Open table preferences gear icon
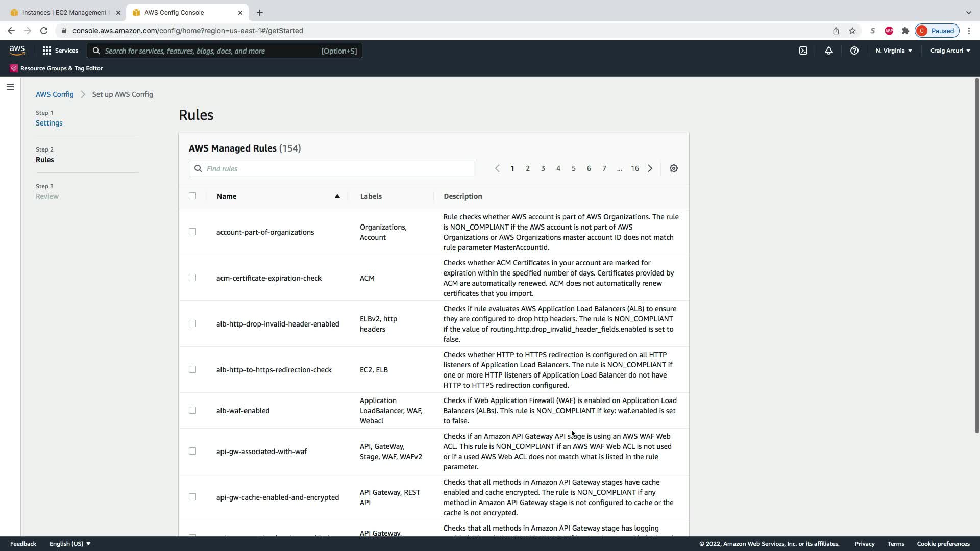Image resolution: width=980 pixels, height=551 pixels. click(x=674, y=168)
